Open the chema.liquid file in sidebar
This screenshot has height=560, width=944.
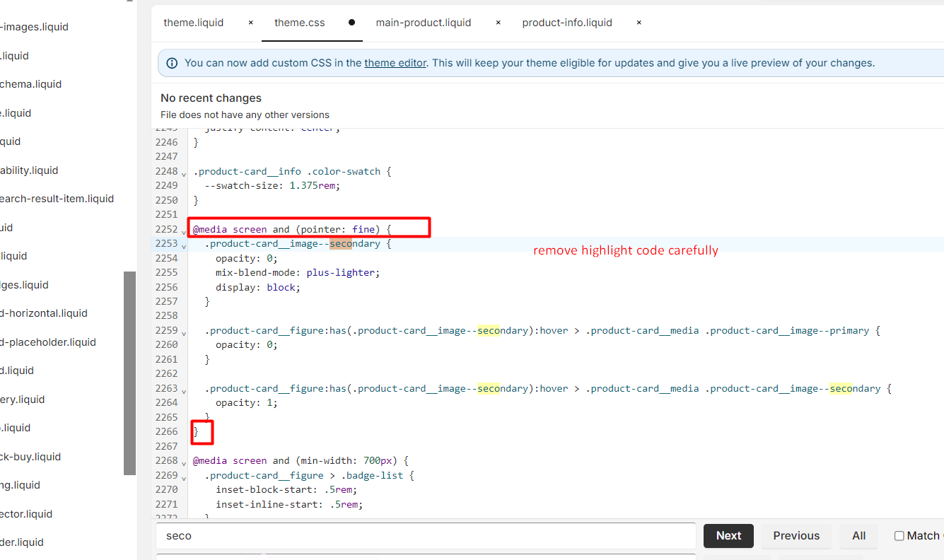pos(31,84)
